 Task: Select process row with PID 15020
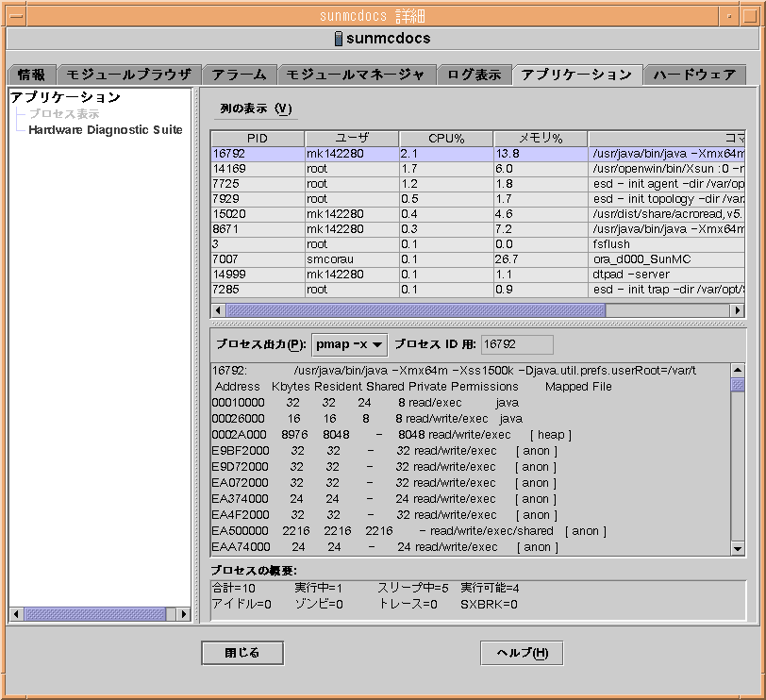tap(477, 214)
